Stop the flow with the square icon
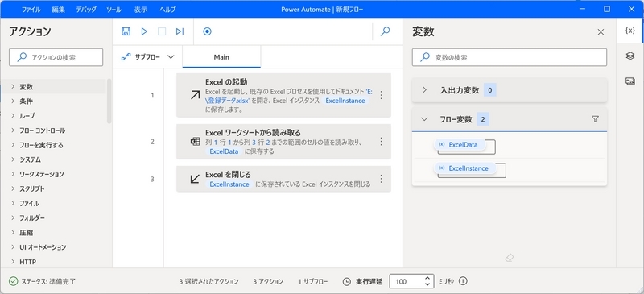This screenshot has height=294, width=644. pyautogui.click(x=162, y=31)
